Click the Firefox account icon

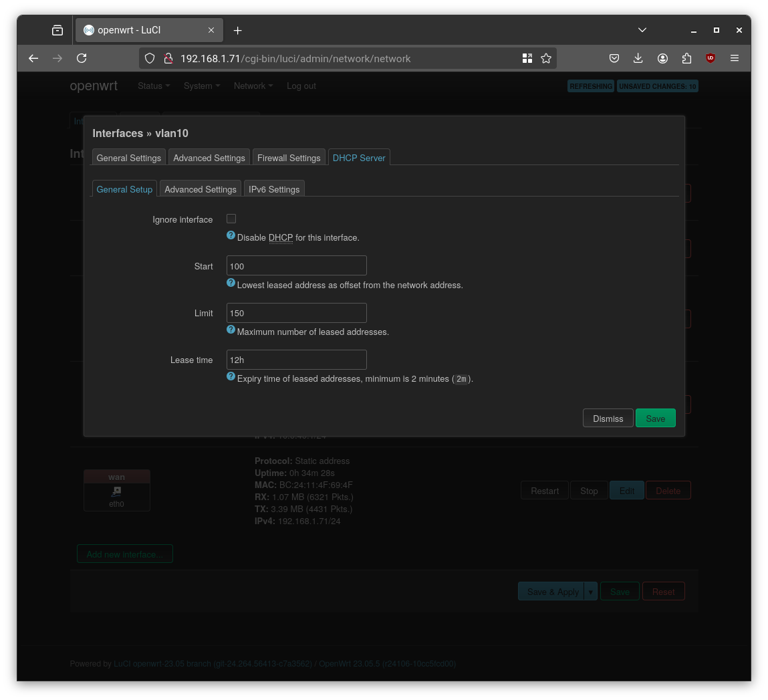662,58
